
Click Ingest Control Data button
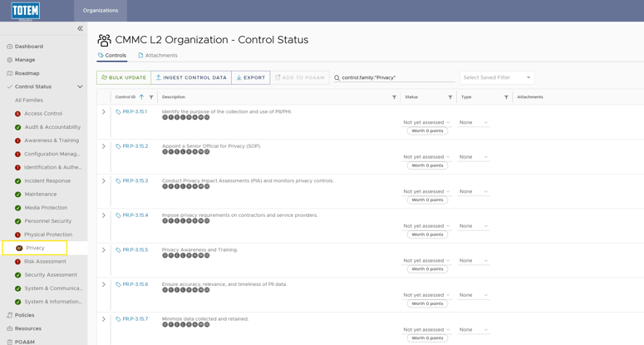[x=191, y=77]
